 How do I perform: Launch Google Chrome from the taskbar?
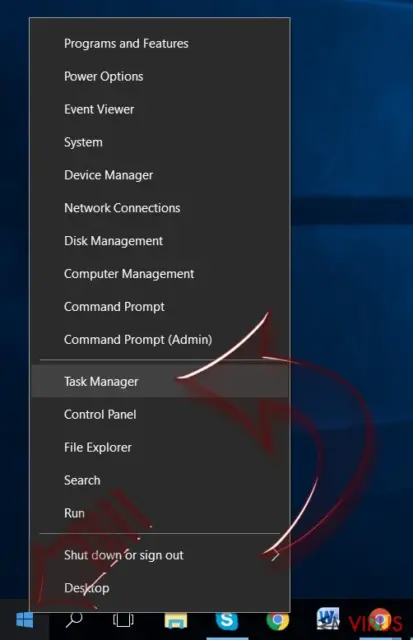point(278,620)
